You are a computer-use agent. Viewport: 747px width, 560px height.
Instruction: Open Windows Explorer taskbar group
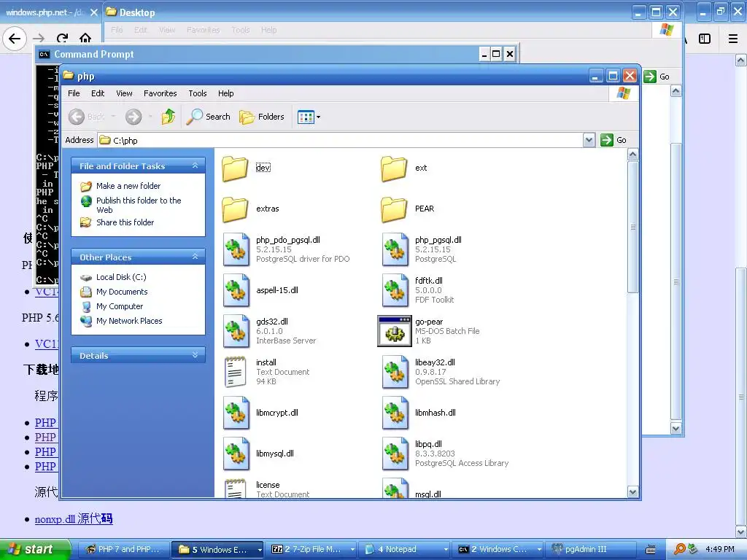point(217,549)
